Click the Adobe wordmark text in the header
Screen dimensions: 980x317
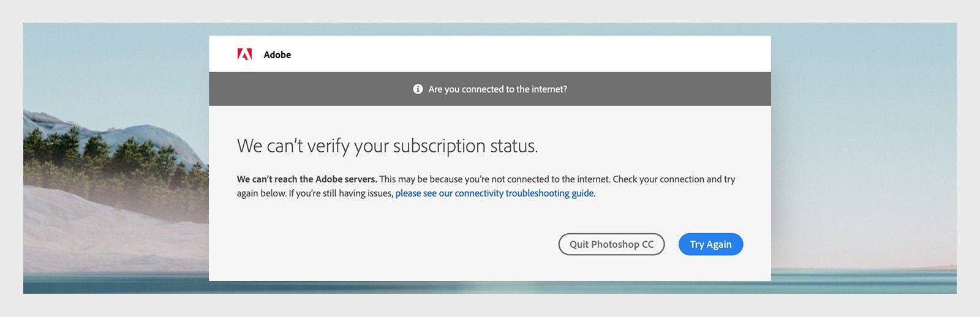coord(277,55)
